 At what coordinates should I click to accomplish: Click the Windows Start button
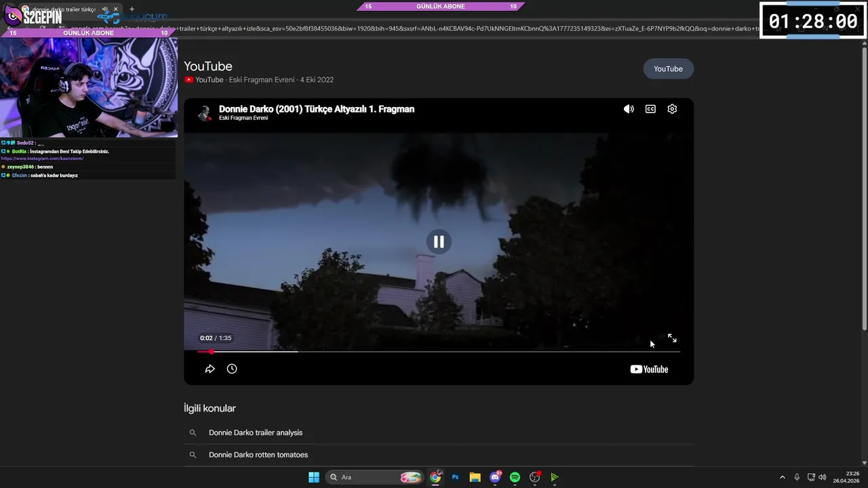tap(314, 477)
